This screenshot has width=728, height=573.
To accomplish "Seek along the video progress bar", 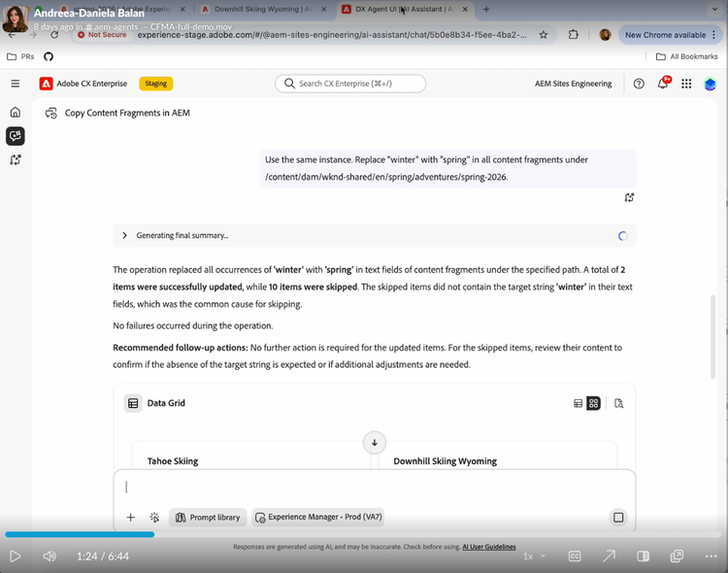I will [x=364, y=534].
